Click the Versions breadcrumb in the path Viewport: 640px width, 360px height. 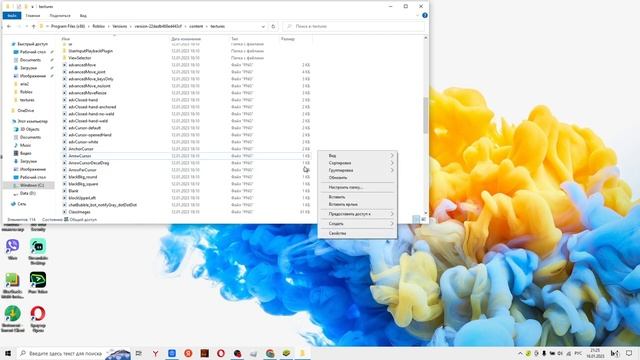pyautogui.click(x=120, y=26)
